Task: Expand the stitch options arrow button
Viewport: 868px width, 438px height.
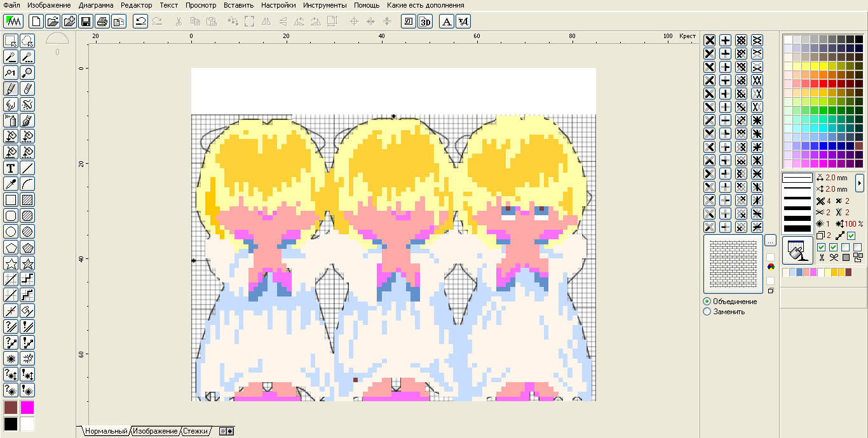Action: click(x=860, y=183)
